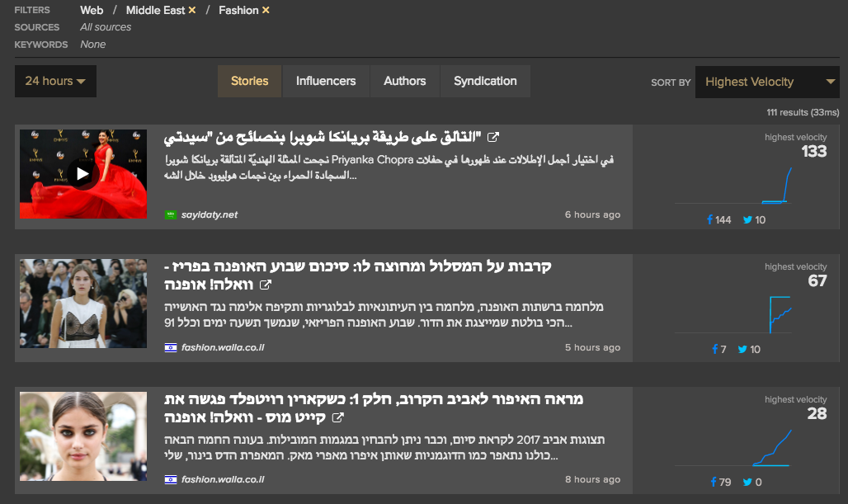The height and width of the screenshot is (504, 848).
Task: Switch to the Influencers tab
Action: 326,81
